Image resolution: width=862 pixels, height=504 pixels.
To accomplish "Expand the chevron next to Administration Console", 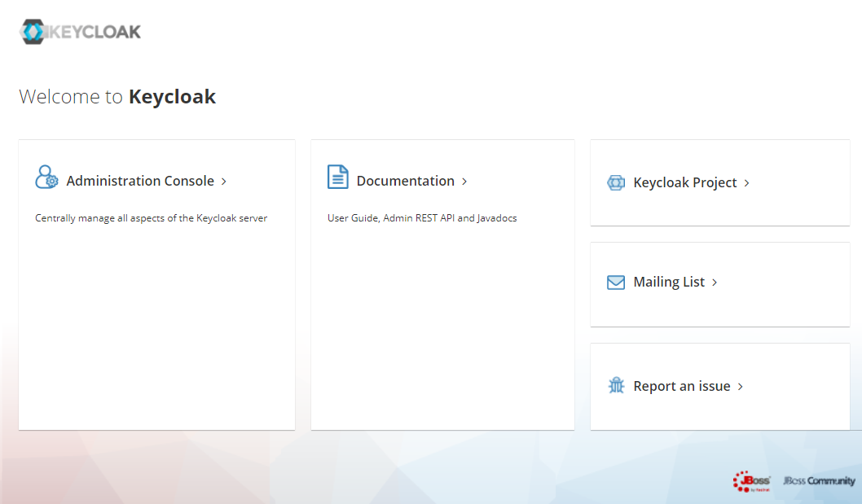I will click(x=222, y=181).
